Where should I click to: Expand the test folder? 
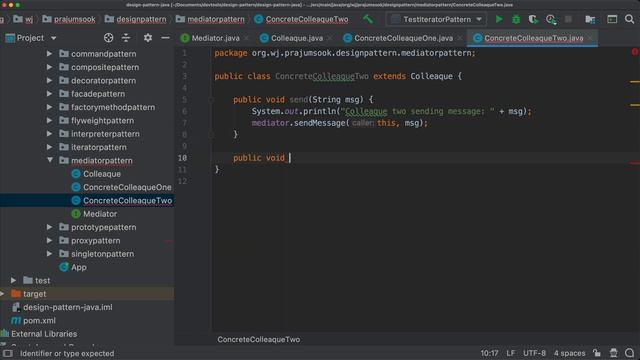13,280
